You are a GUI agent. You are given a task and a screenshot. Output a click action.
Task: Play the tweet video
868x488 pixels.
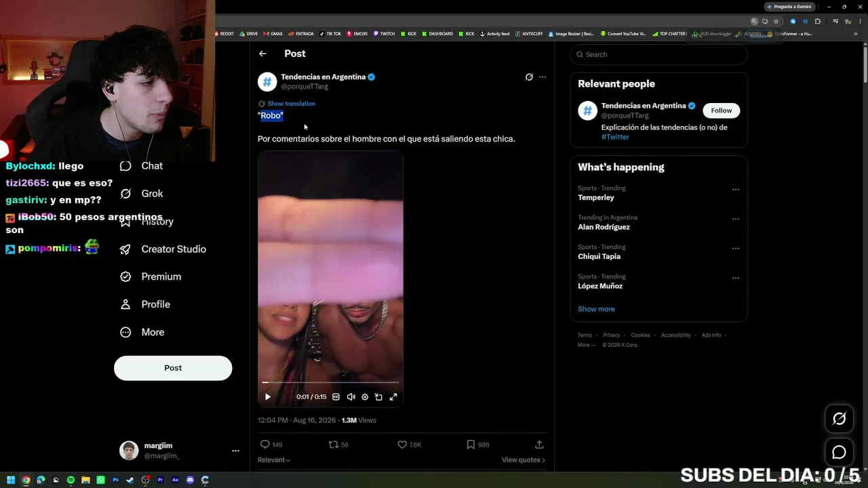[268, 397]
